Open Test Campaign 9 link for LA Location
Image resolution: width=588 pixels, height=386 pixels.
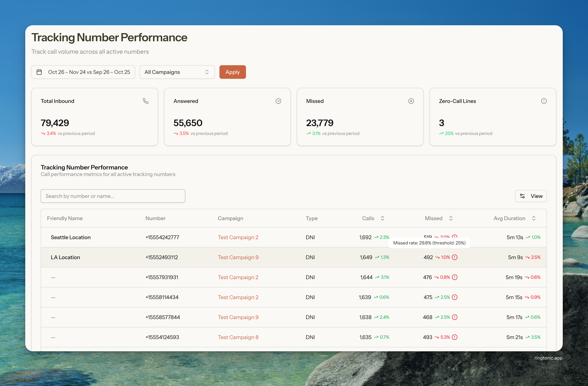tap(238, 257)
